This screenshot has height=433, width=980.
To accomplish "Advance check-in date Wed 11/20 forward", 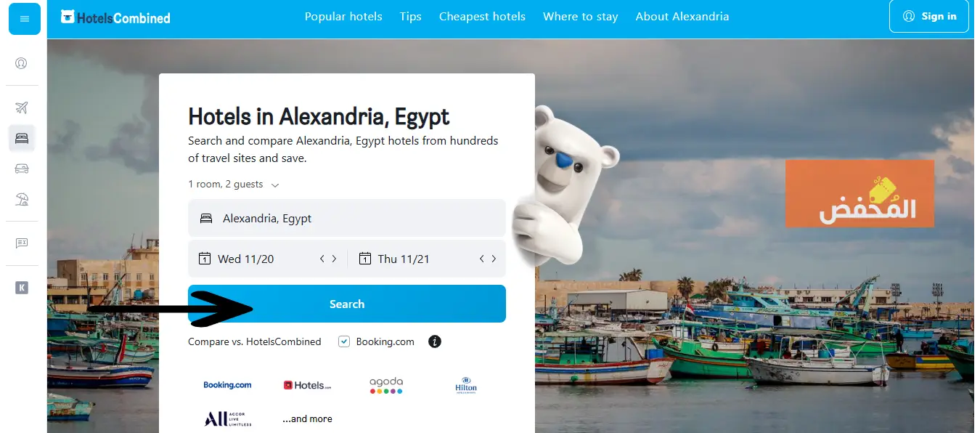I will (x=334, y=259).
